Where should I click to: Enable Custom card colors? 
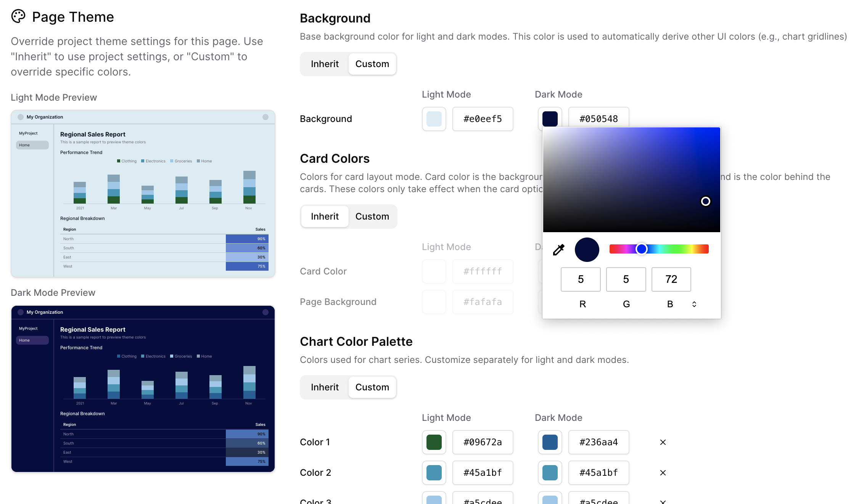[372, 216]
